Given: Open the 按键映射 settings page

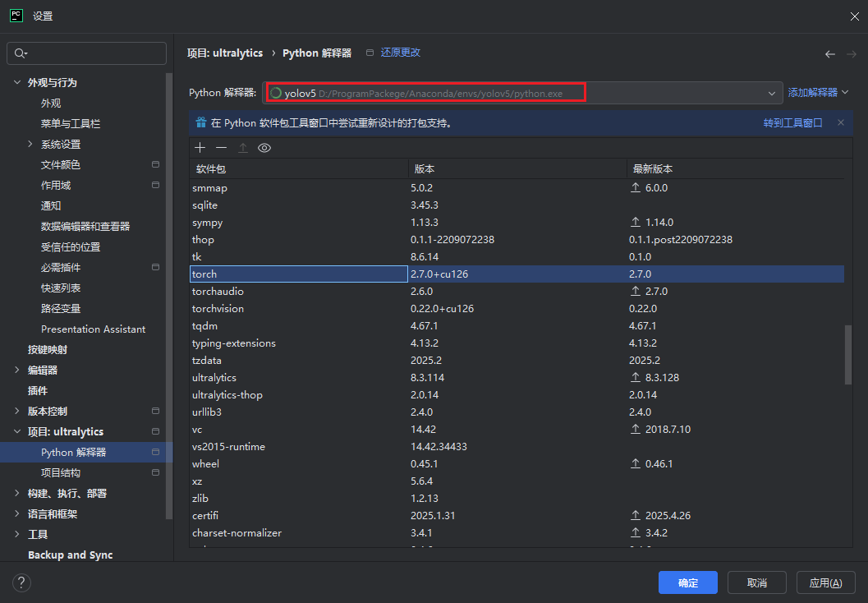Looking at the screenshot, I should pos(48,349).
